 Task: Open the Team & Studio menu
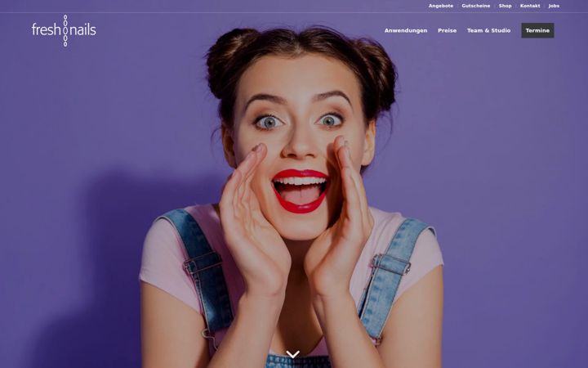(488, 30)
